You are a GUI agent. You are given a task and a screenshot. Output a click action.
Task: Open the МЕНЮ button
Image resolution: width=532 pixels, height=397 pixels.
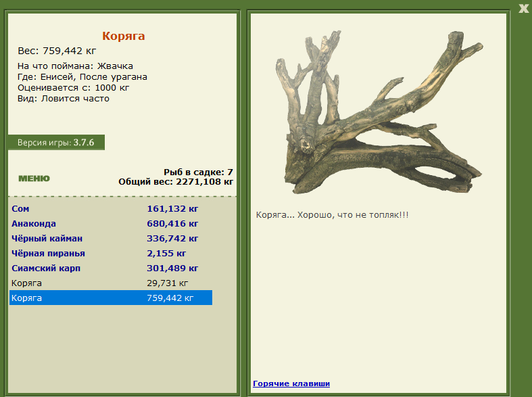point(34,179)
